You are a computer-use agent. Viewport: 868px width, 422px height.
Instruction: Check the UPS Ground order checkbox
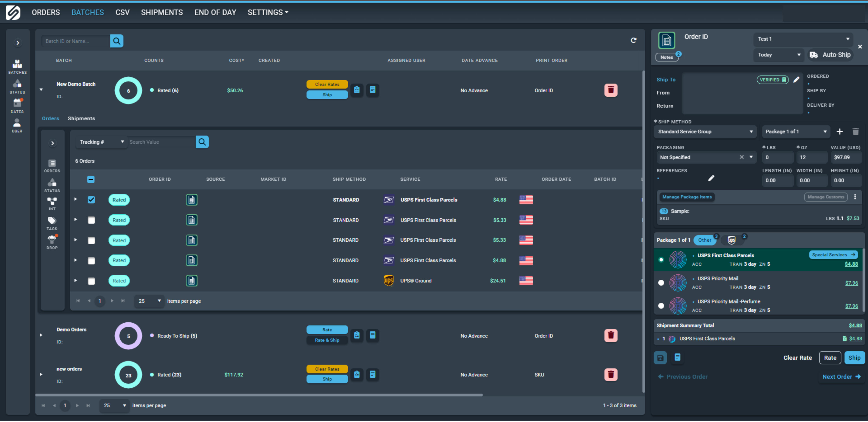pos(91,281)
